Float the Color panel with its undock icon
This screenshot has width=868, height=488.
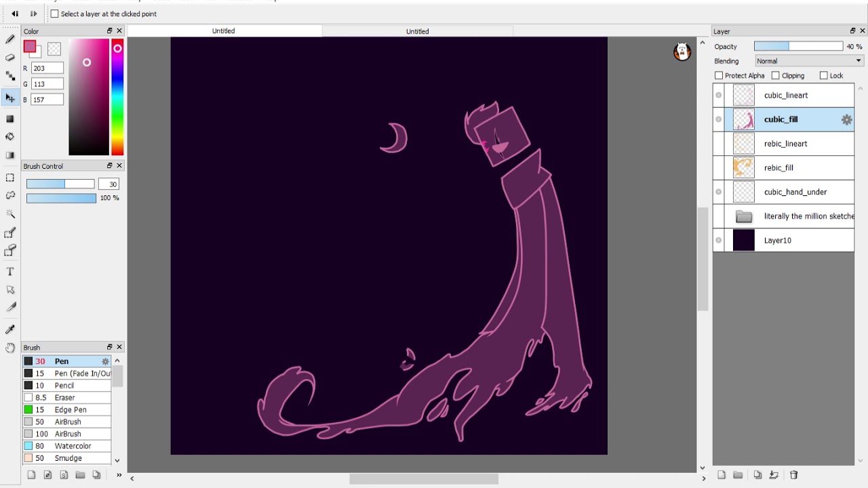[x=109, y=31]
